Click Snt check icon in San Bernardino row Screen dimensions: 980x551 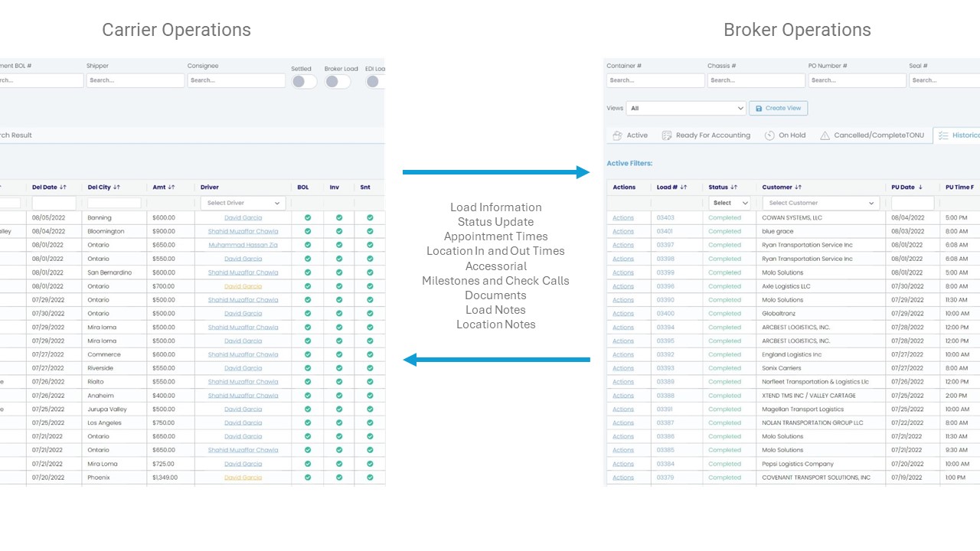(x=370, y=272)
